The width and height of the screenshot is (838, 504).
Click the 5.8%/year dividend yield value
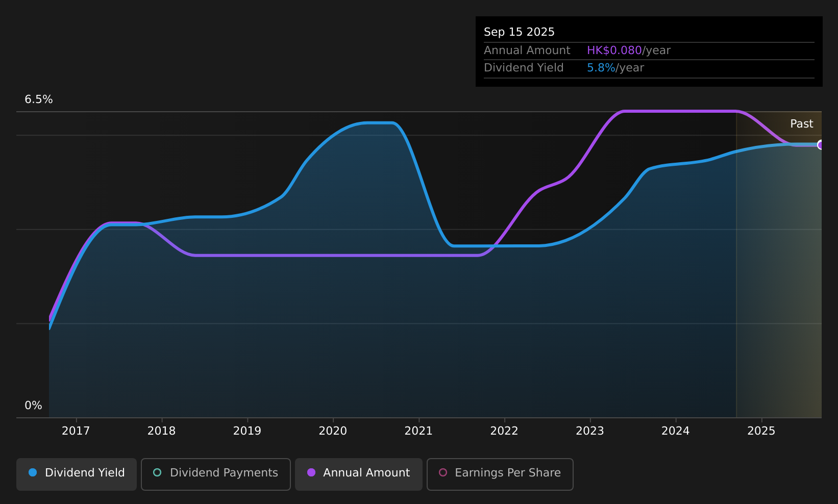pyautogui.click(x=615, y=68)
